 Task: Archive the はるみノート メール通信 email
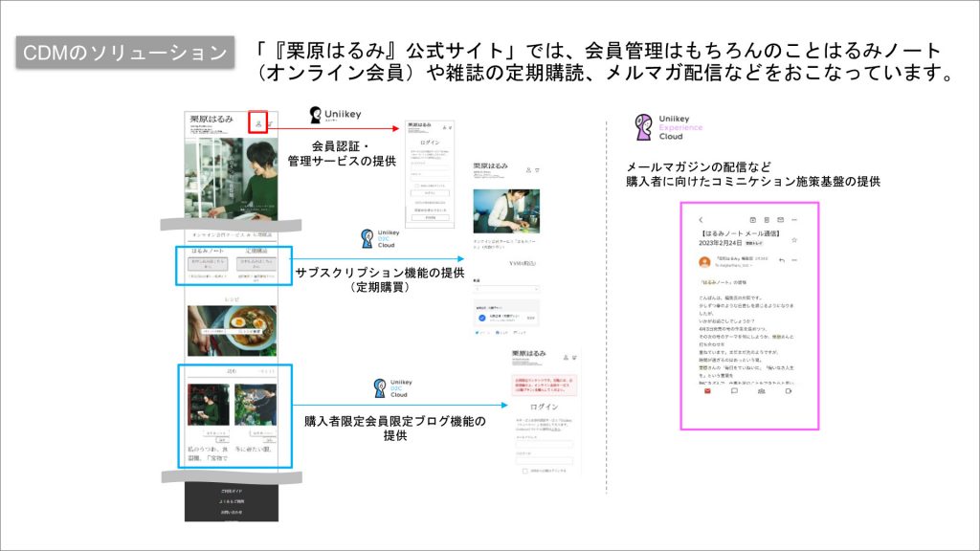click(753, 220)
